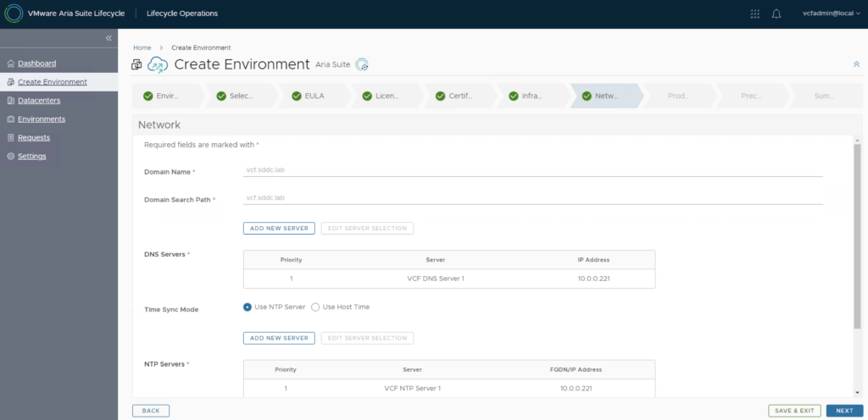Image resolution: width=868 pixels, height=420 pixels.
Task: Click the vertical scrollbar of Network form
Action: pos(857,237)
